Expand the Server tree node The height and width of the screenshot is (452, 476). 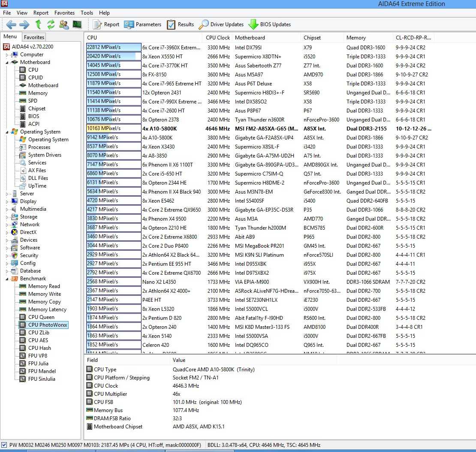point(7,194)
